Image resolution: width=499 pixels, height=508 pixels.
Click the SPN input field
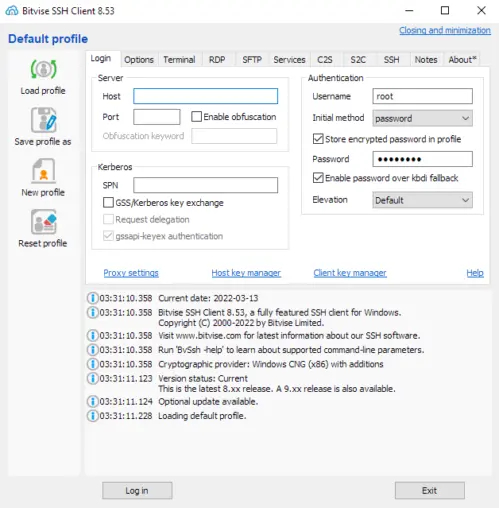click(x=206, y=185)
